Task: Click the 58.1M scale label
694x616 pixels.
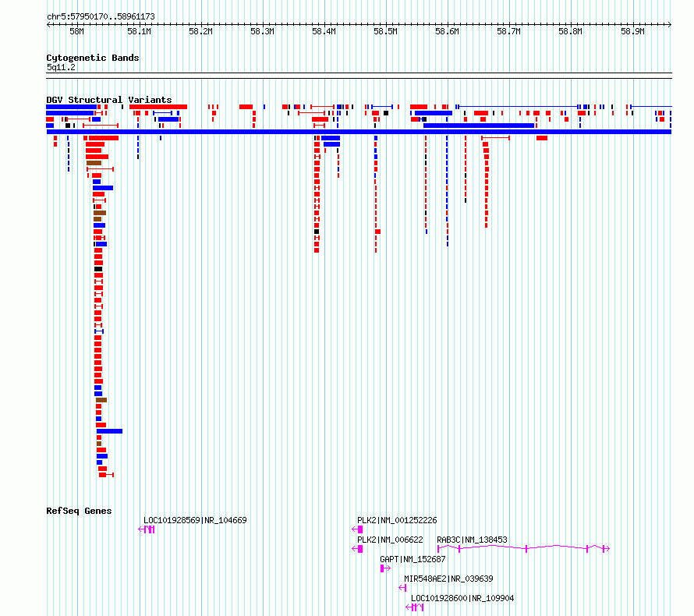Action: click(x=139, y=31)
